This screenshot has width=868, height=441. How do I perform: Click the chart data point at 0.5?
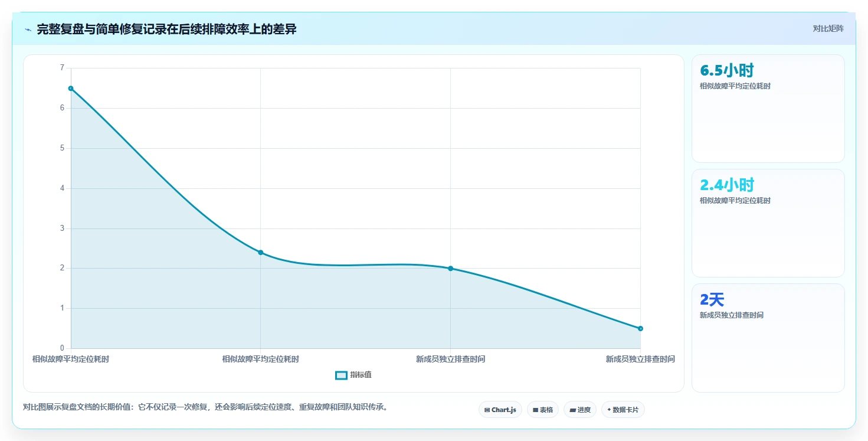tap(640, 329)
